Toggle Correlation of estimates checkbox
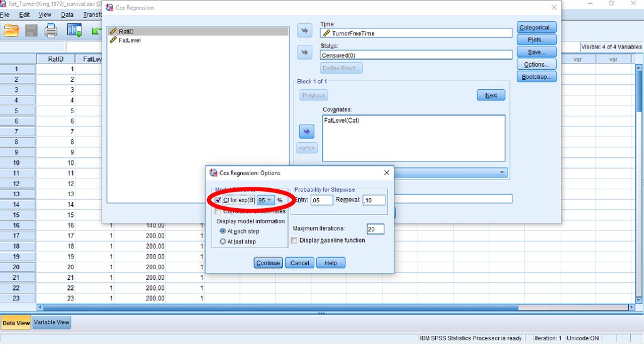The width and height of the screenshot is (644, 361). click(x=218, y=211)
